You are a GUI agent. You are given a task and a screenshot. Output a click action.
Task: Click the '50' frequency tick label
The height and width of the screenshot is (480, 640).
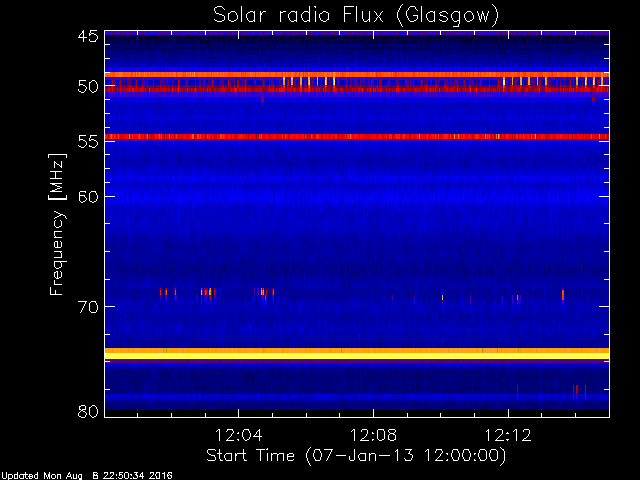[x=88, y=87]
